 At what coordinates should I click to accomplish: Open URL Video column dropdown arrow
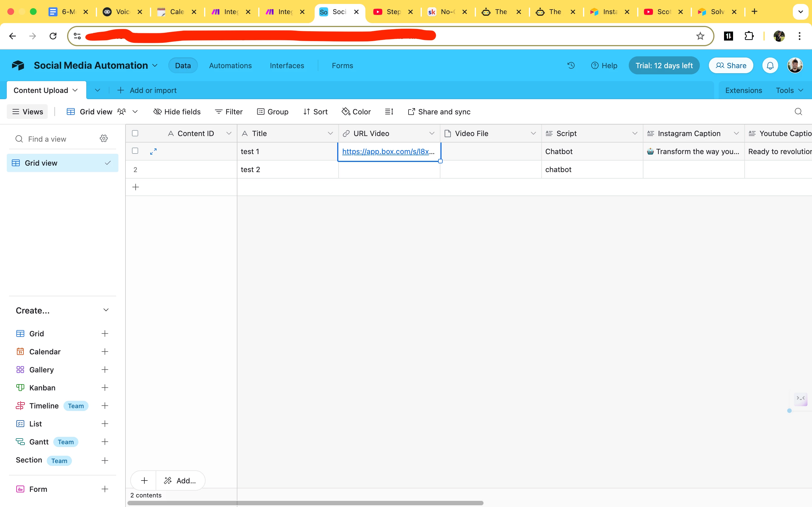pos(431,134)
